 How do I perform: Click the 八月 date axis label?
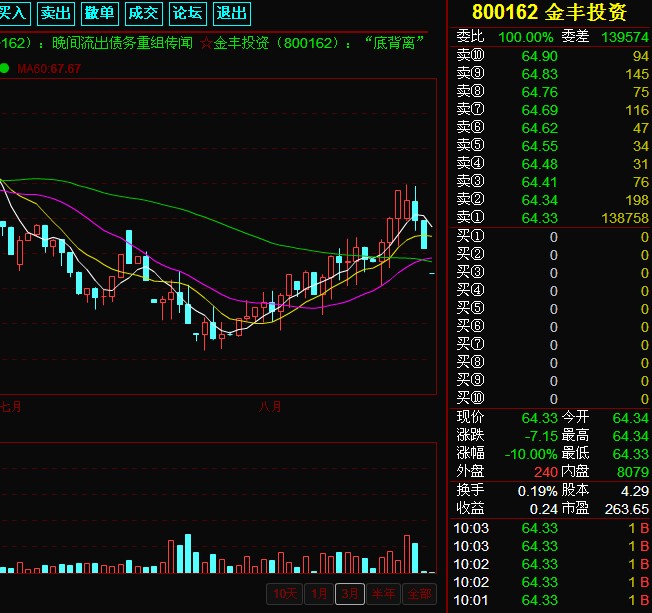[x=270, y=406]
